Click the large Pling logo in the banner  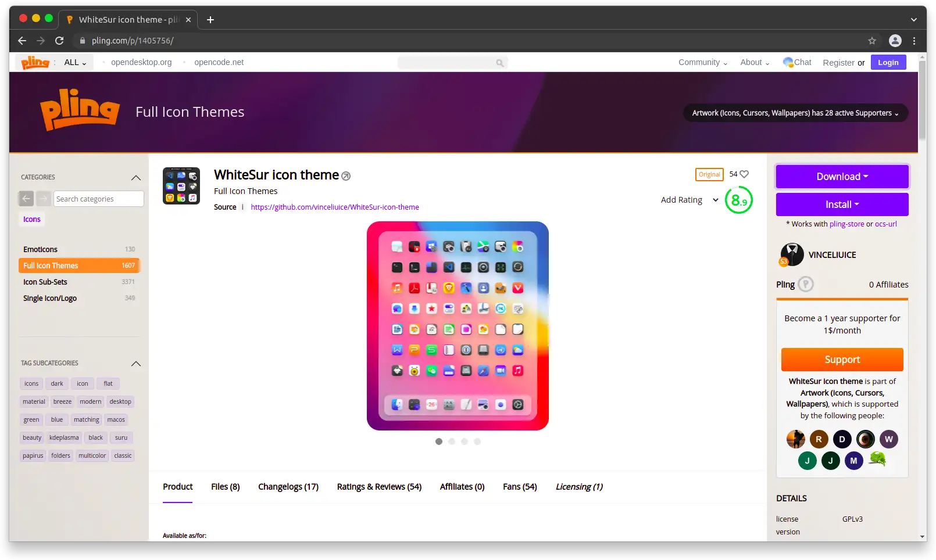coord(80,110)
